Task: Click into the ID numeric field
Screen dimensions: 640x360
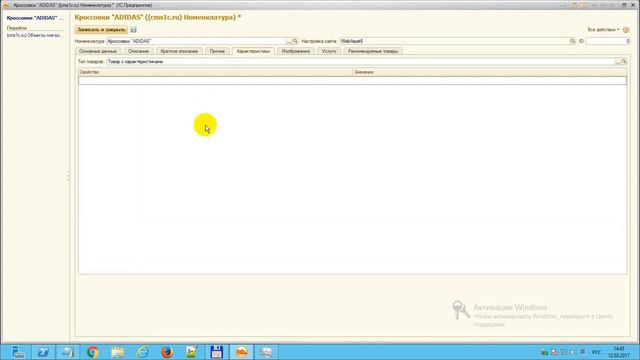Action: [606, 41]
